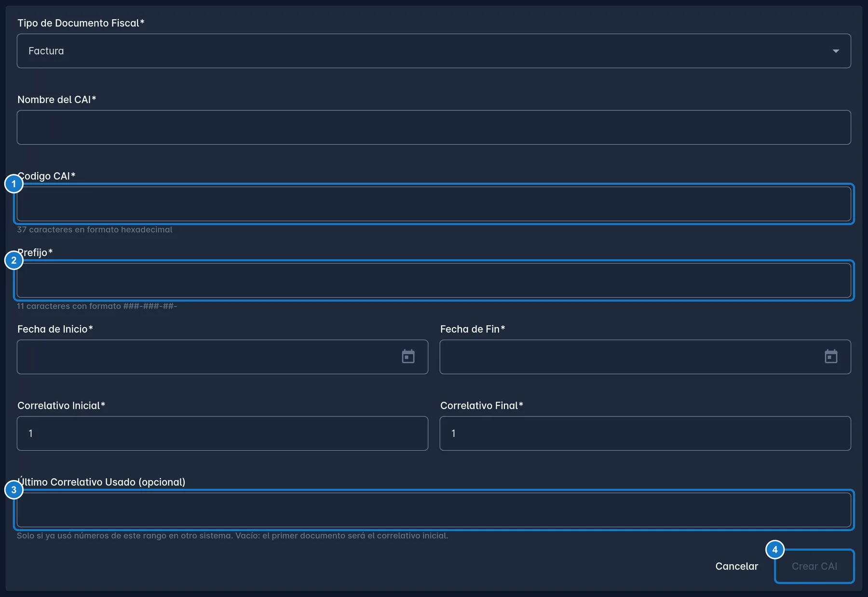Viewport: 868px width, 597px height.
Task: Click step marker badge number 2
Action: (14, 260)
